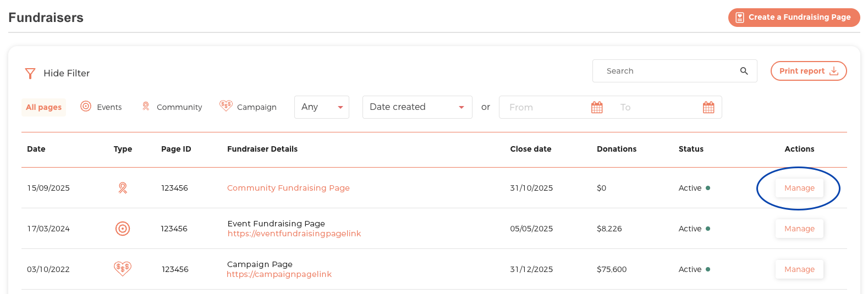Click the Page ID column header

click(176, 149)
